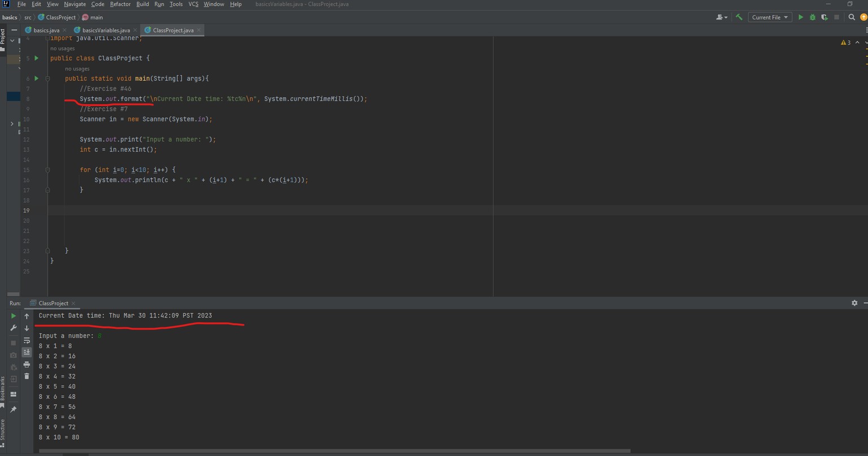The image size is (868, 456).
Task: Open Run panel gear settings
Action: coord(854,303)
